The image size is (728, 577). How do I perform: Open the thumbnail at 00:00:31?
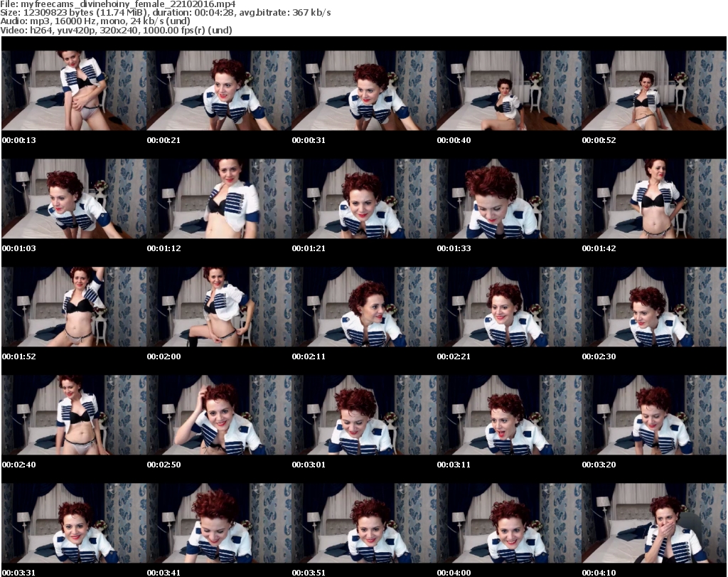pyautogui.click(x=364, y=90)
